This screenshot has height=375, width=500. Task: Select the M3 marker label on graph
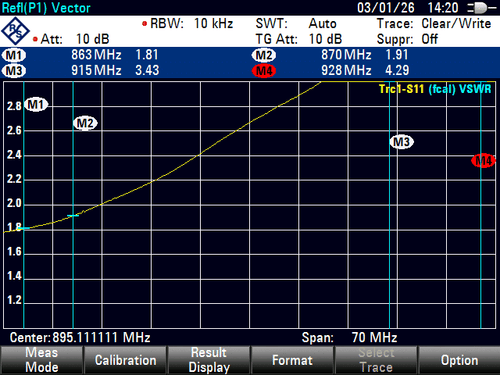pos(402,142)
